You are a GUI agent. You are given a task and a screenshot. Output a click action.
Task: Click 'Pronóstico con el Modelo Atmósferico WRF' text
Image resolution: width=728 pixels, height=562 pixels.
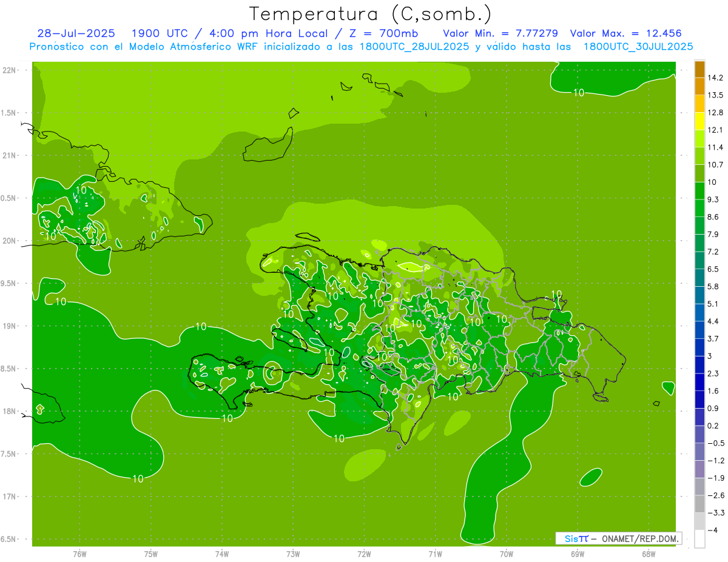coord(145,47)
